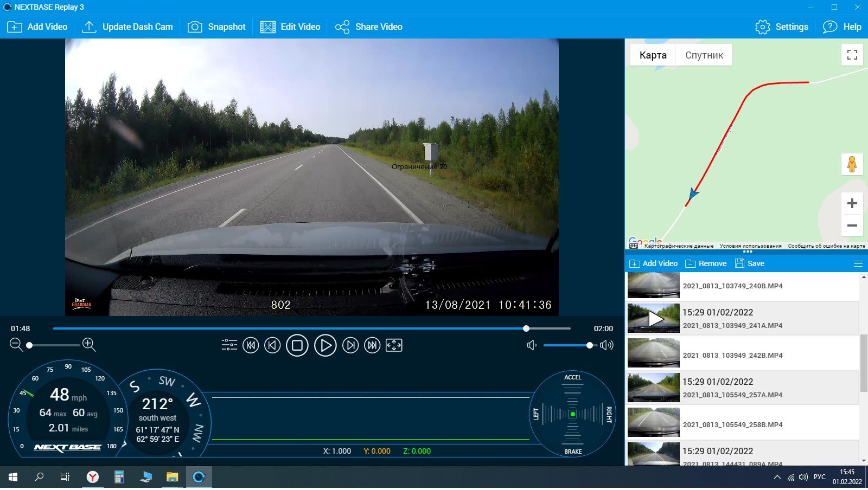Click Remove in playlist toolbar
The height and width of the screenshot is (490, 868).
coord(706,264)
